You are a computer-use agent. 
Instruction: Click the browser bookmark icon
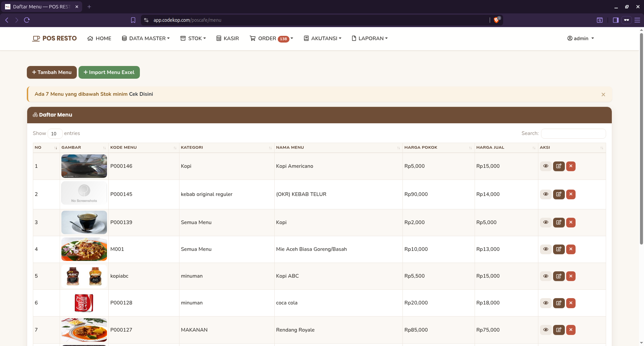pos(133,20)
